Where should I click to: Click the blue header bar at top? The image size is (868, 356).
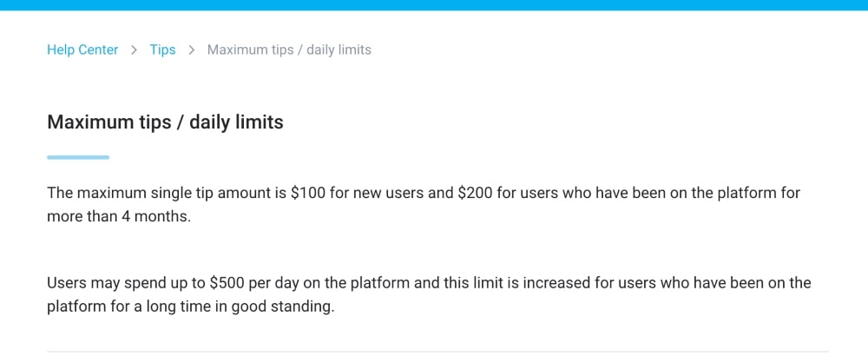(434, 4)
